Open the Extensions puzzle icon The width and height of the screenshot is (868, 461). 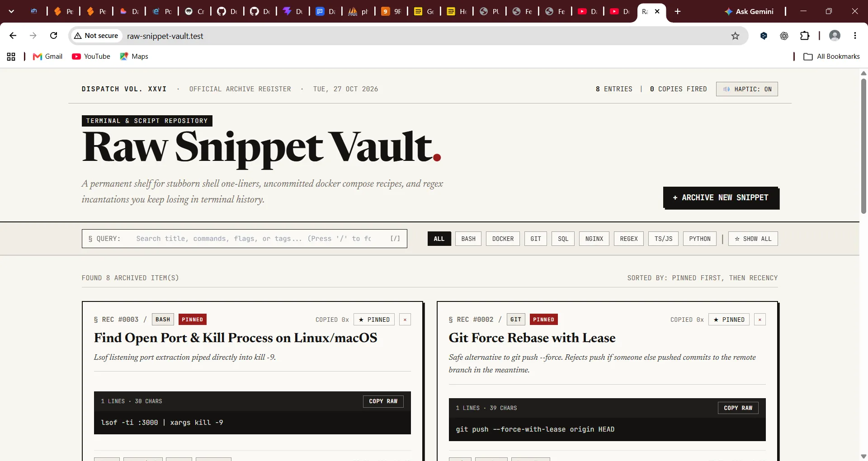pyautogui.click(x=805, y=36)
